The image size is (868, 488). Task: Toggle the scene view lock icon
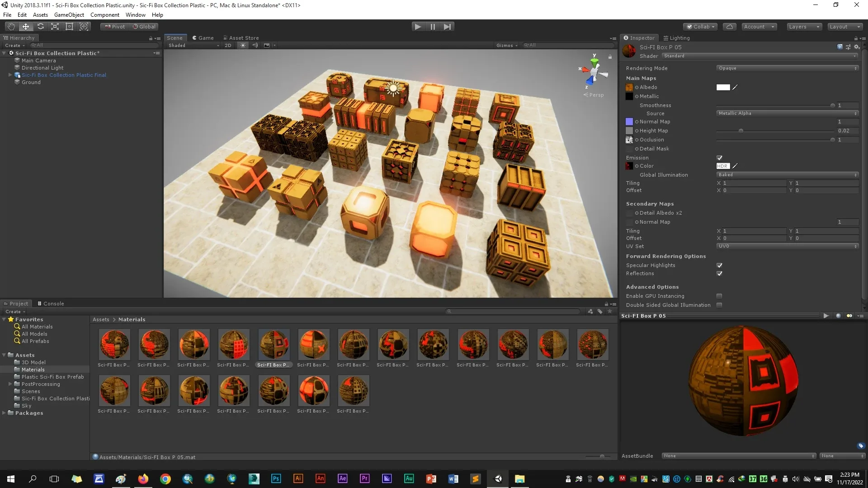pos(610,57)
